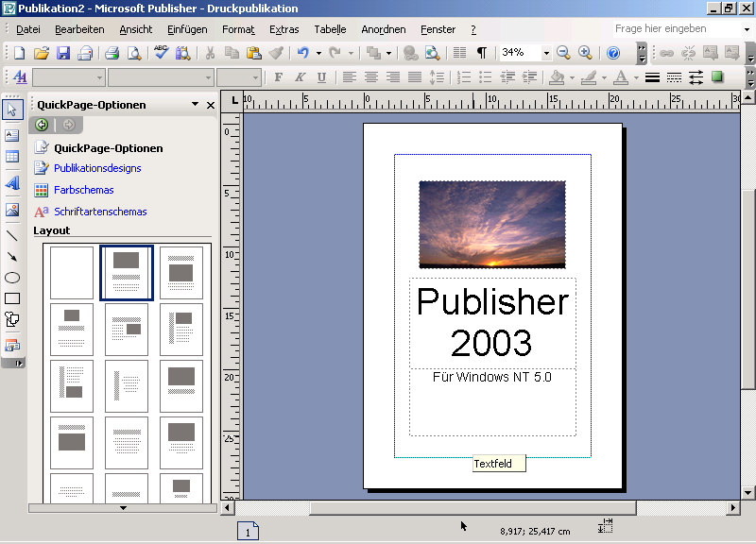This screenshot has width=756, height=544.
Task: Open the Farbschemas link
Action: [x=83, y=190]
